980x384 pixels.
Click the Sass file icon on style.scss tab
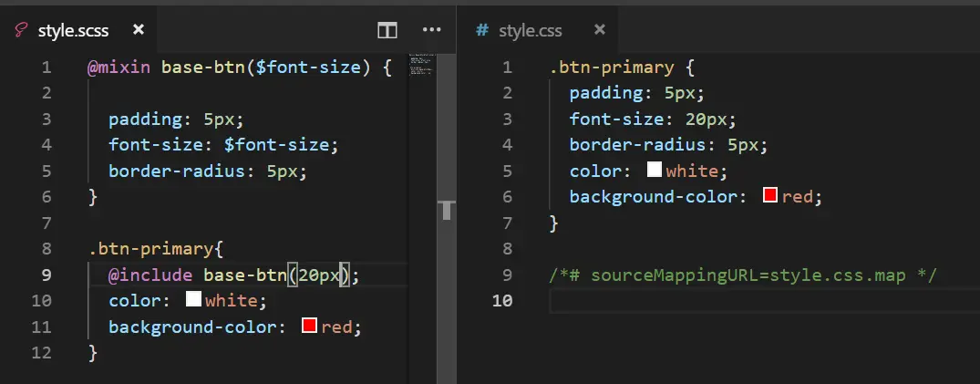[21, 30]
